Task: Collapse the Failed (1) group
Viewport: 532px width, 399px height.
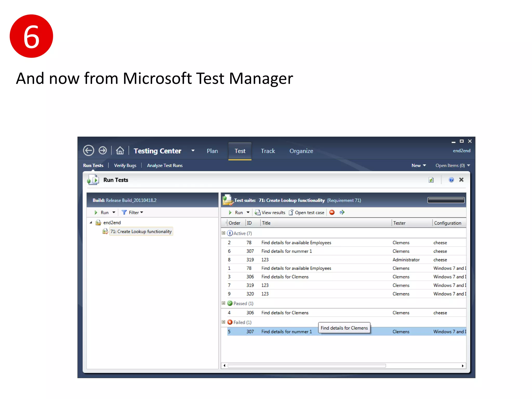Action: pyautogui.click(x=223, y=322)
